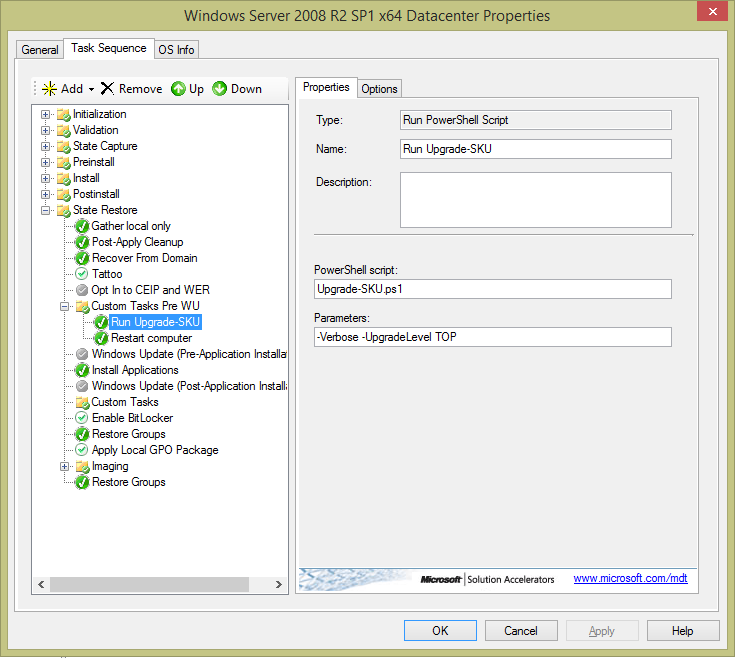Click the green Up arrow icon

click(178, 89)
